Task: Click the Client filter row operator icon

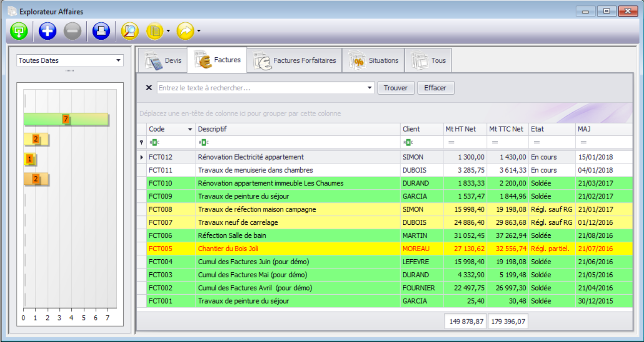Action: 408,143
